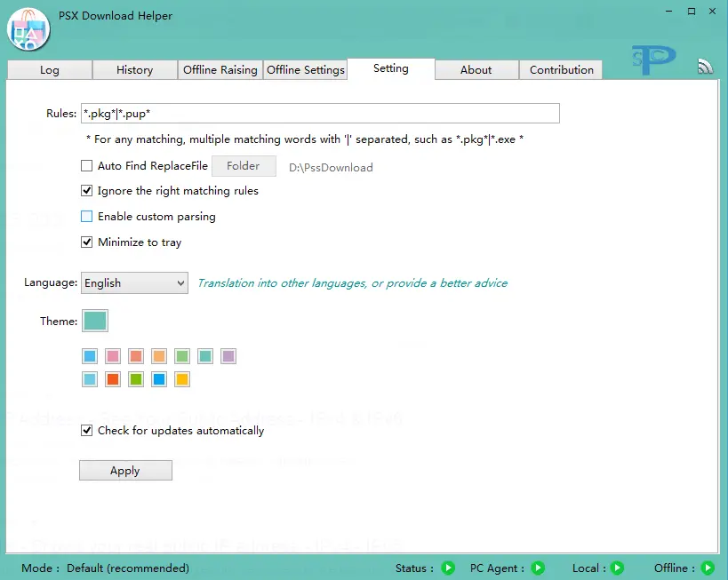Disable Minimize to tray option

pyautogui.click(x=87, y=242)
